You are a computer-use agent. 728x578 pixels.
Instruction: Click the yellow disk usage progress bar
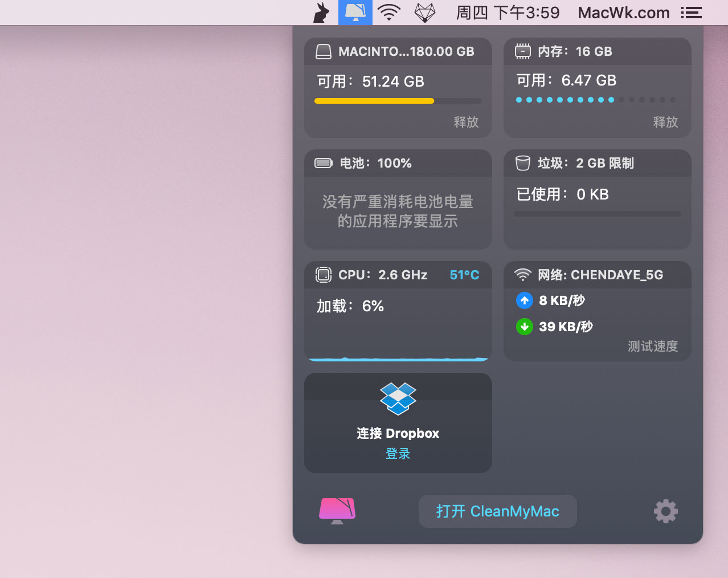(374, 100)
